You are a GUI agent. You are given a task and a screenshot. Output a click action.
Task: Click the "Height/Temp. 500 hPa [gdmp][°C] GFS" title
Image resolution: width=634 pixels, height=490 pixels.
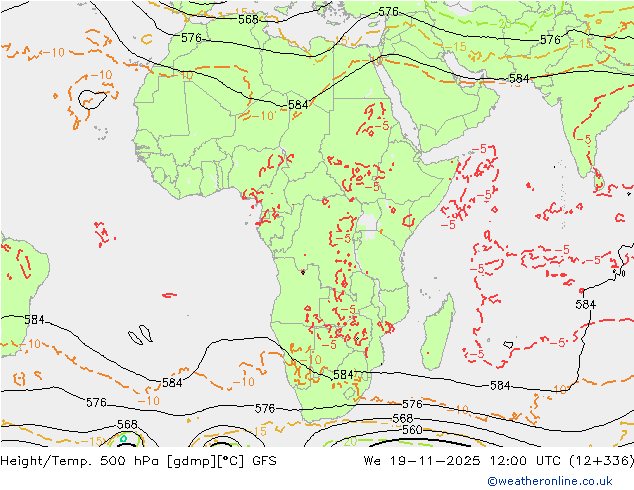138,461
